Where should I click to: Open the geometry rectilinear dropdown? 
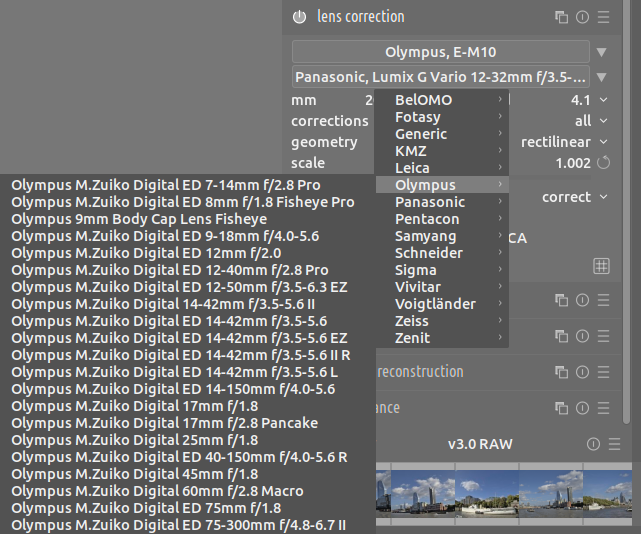pyautogui.click(x=603, y=142)
